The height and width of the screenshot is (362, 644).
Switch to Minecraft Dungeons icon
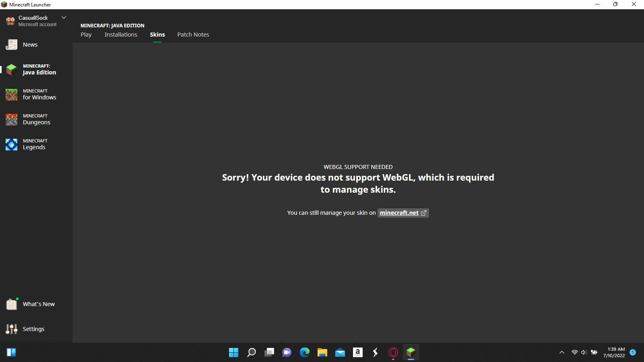[11, 119]
